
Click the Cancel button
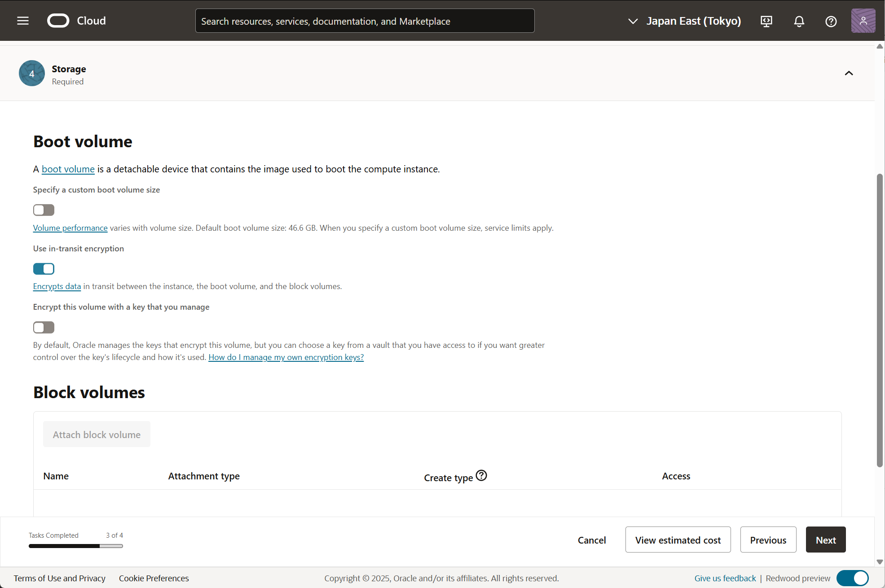592,540
